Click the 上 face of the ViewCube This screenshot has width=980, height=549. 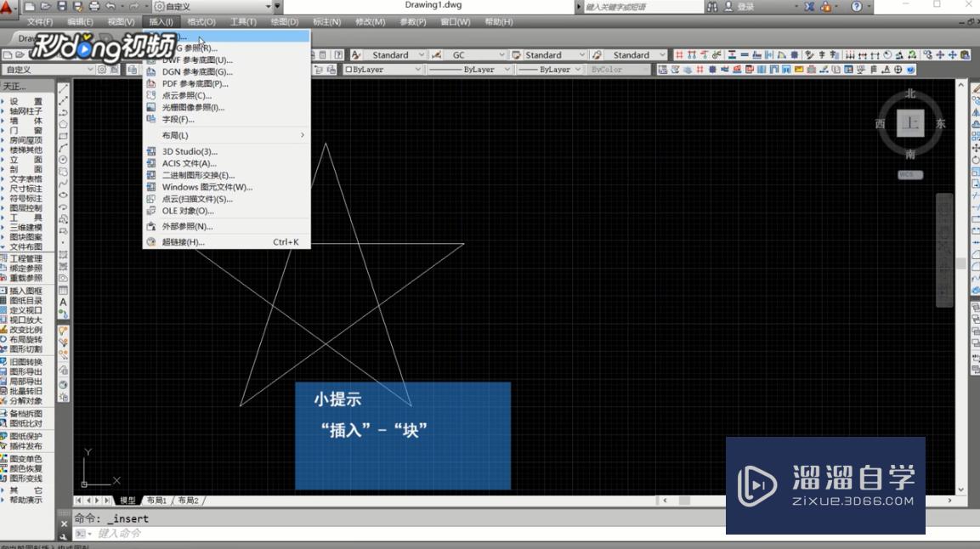click(910, 123)
